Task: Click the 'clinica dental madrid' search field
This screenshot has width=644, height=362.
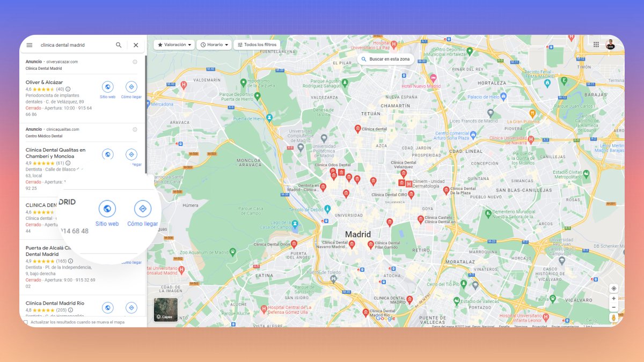Action: (75, 45)
